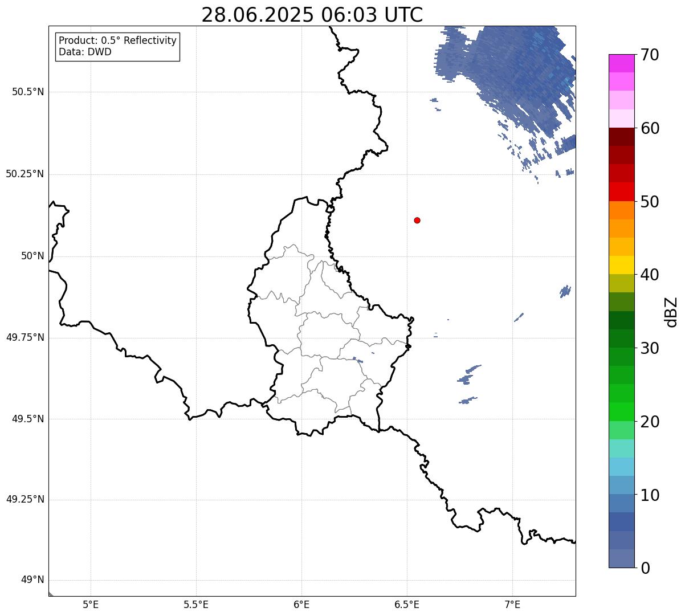This screenshot has height=616, width=685.
Task: Click the colorbar tick label "40"
Action: tap(650, 275)
